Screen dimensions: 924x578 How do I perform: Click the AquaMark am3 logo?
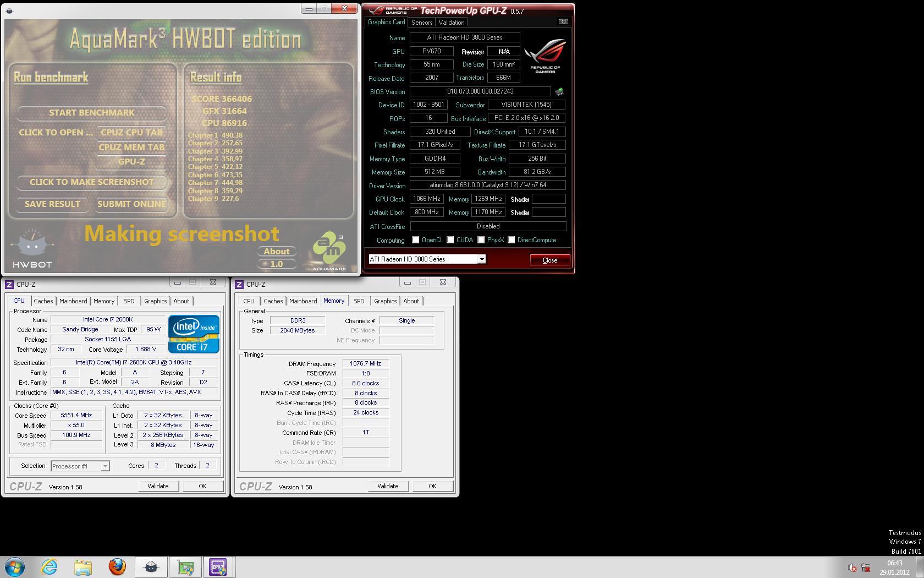pyautogui.click(x=329, y=251)
